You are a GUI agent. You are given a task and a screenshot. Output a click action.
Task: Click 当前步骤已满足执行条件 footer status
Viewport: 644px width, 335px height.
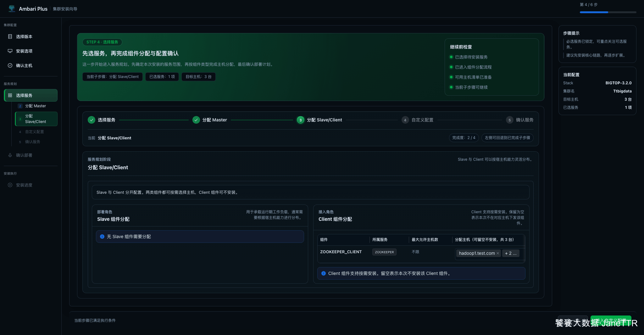95,321
